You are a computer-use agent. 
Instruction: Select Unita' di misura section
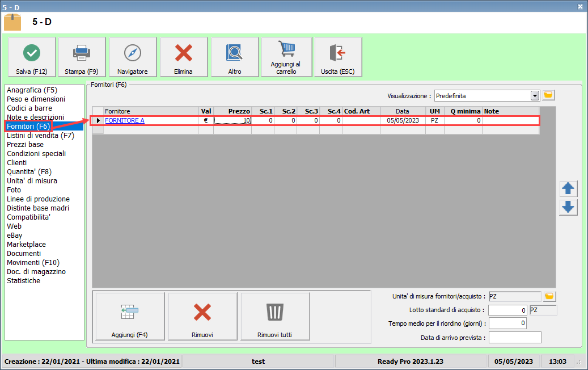[32, 181]
